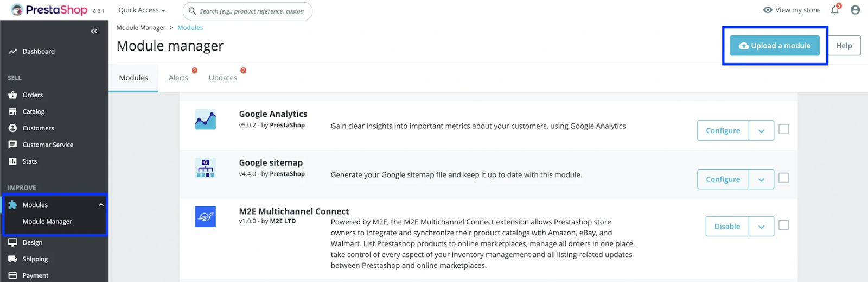Focus the product search field
This screenshot has width=868, height=282.
click(x=251, y=11)
